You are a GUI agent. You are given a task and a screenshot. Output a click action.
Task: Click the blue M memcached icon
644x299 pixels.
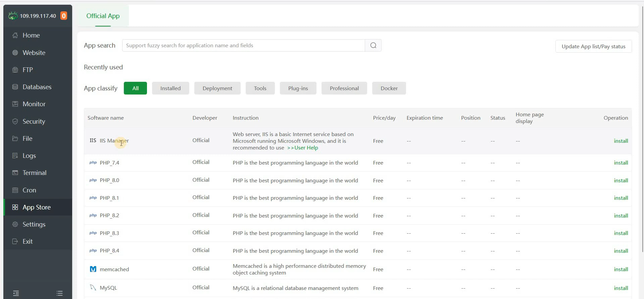[x=93, y=269]
